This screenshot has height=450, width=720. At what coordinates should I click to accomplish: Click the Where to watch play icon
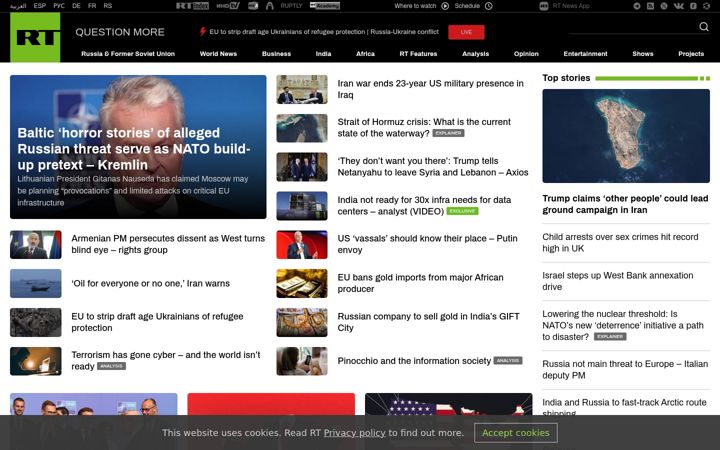pos(445,6)
